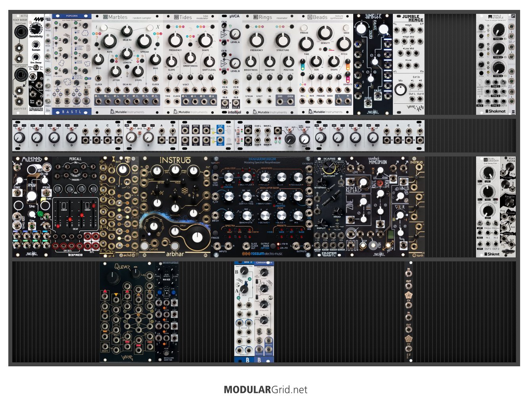The height and width of the screenshot is (398, 532).
Task: Click the Shakmat logo on Triple Steeple
Action: (x=496, y=111)
